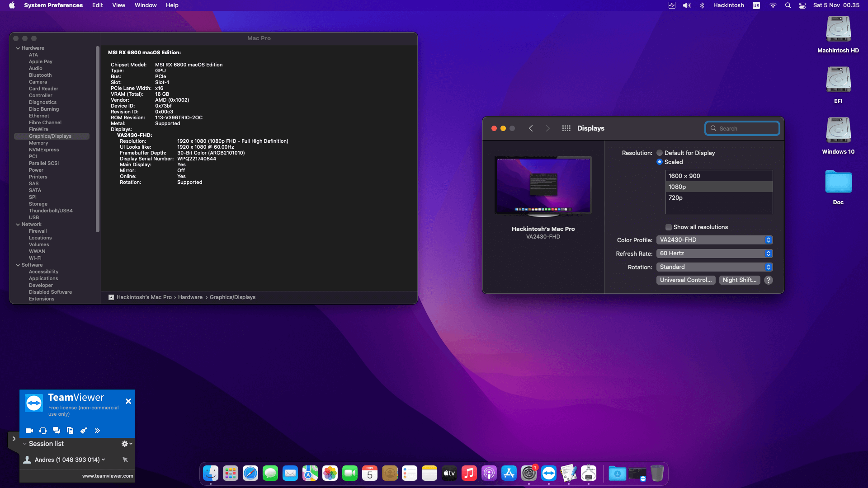Open System Preferences in the Dock
Viewport: 868px width, 488px height.
(529, 473)
